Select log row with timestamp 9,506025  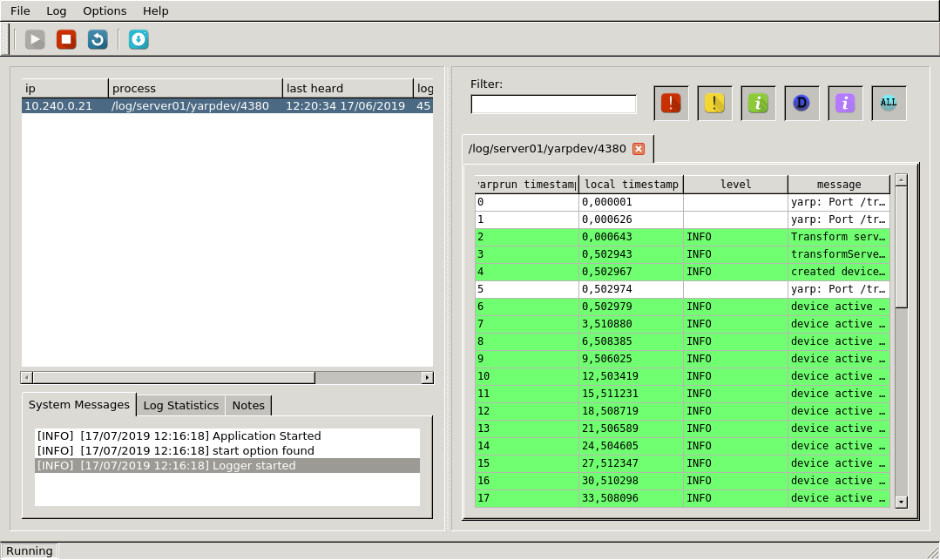682,359
